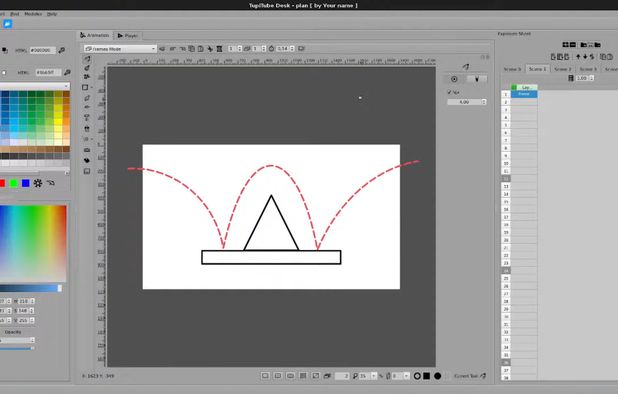The image size is (618, 394).
Task: Click the black square icon in status bar
Action: point(426,376)
